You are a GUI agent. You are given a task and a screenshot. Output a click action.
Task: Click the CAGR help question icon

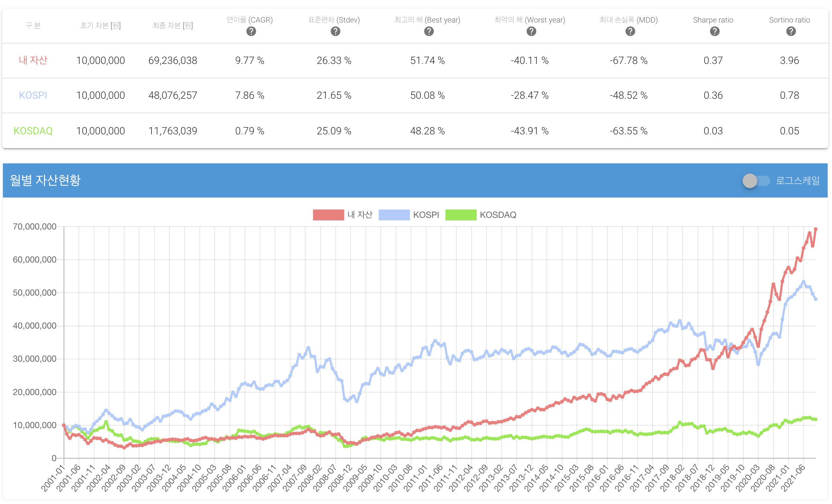point(251,32)
